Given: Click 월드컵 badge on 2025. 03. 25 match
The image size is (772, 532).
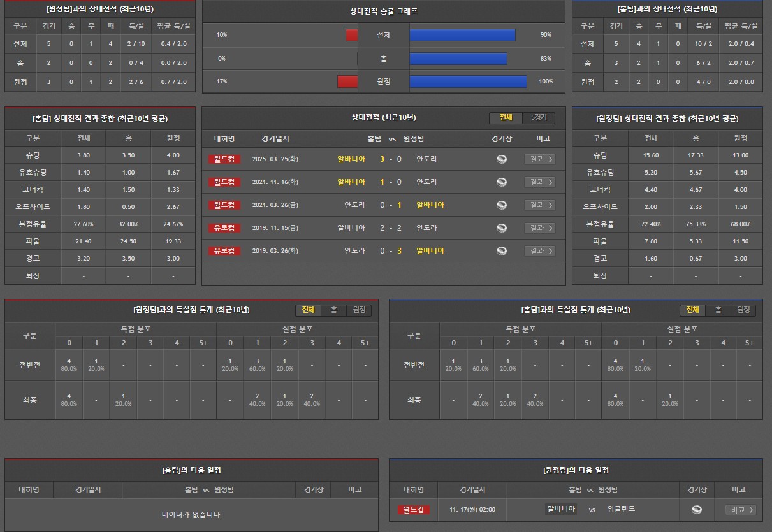Looking at the screenshot, I should 224,159.
